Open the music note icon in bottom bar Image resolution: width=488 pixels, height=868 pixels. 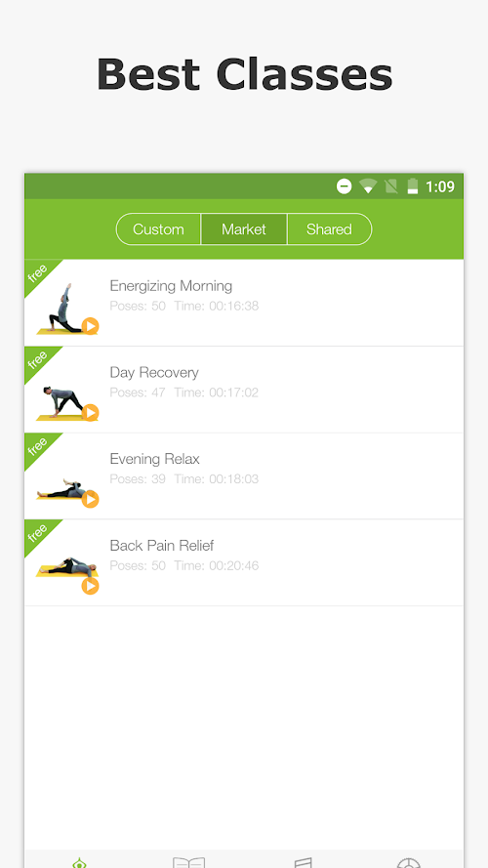click(303, 862)
